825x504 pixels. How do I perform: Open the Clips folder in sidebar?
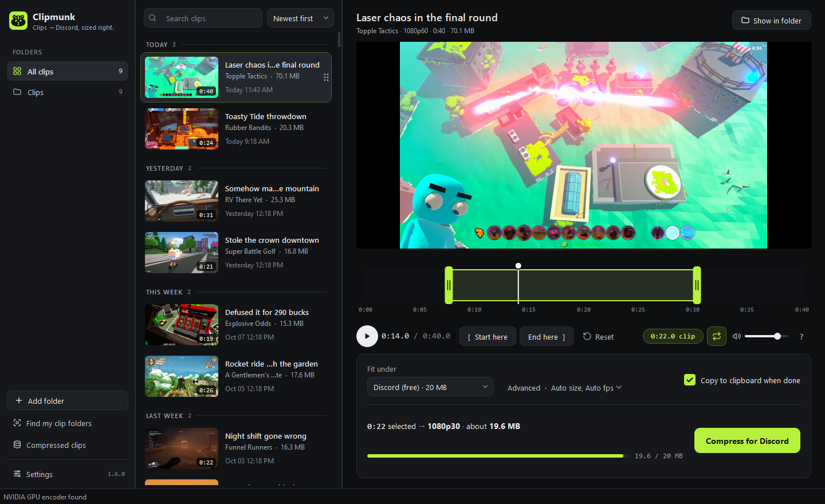pyautogui.click(x=68, y=92)
